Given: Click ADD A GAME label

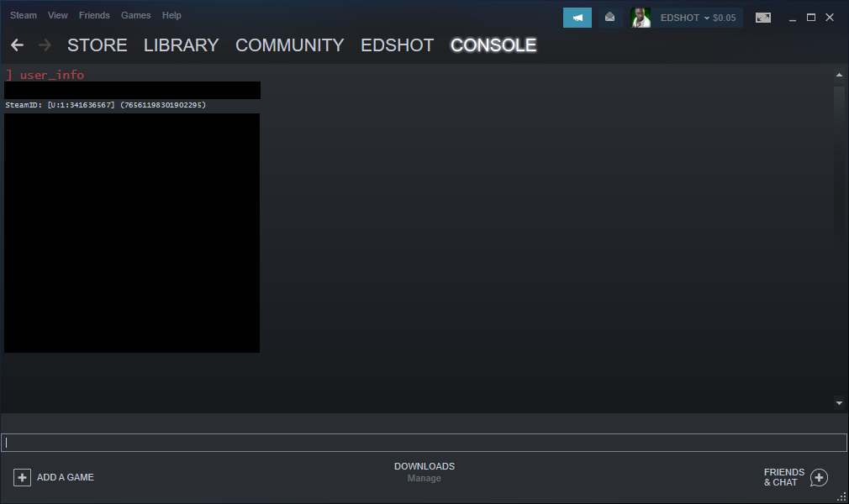Looking at the screenshot, I should coord(66,477).
